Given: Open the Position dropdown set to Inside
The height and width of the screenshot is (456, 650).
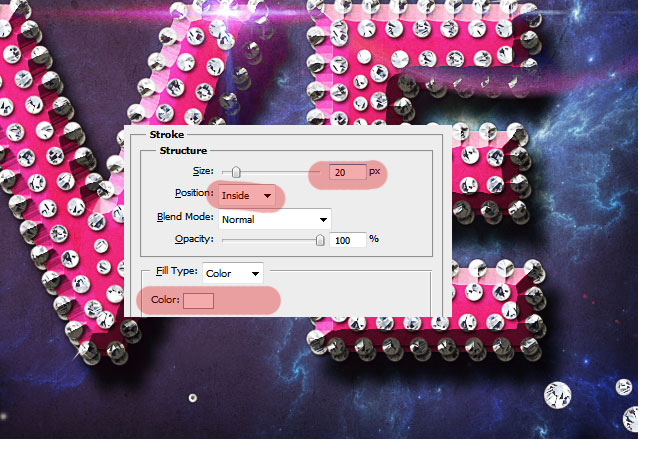Looking at the screenshot, I should point(247,195).
